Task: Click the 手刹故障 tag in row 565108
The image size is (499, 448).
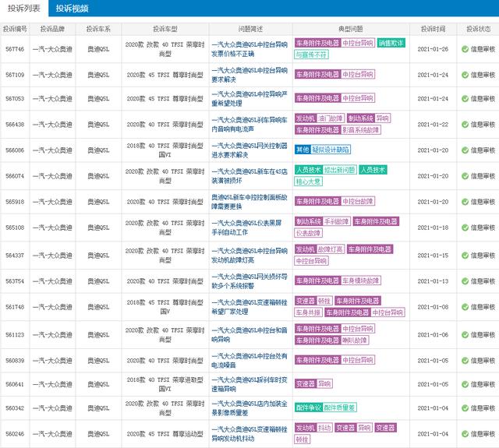Action: 337,221
